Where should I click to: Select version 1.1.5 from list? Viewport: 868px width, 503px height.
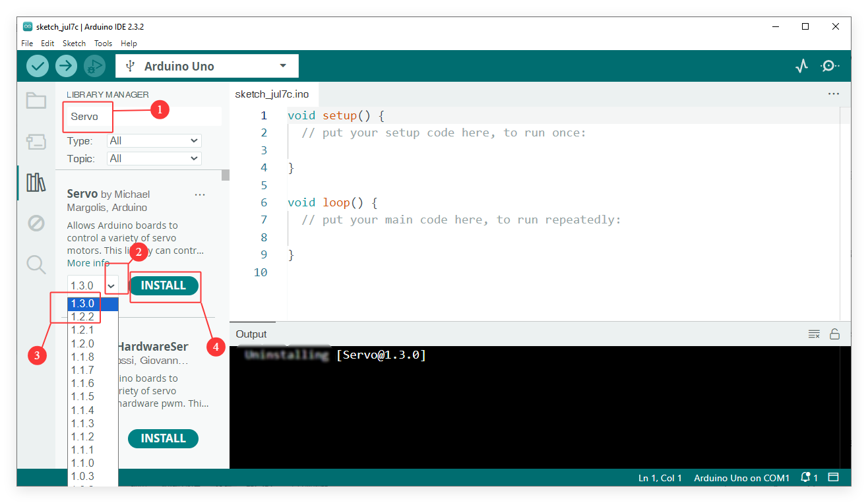pyautogui.click(x=93, y=397)
